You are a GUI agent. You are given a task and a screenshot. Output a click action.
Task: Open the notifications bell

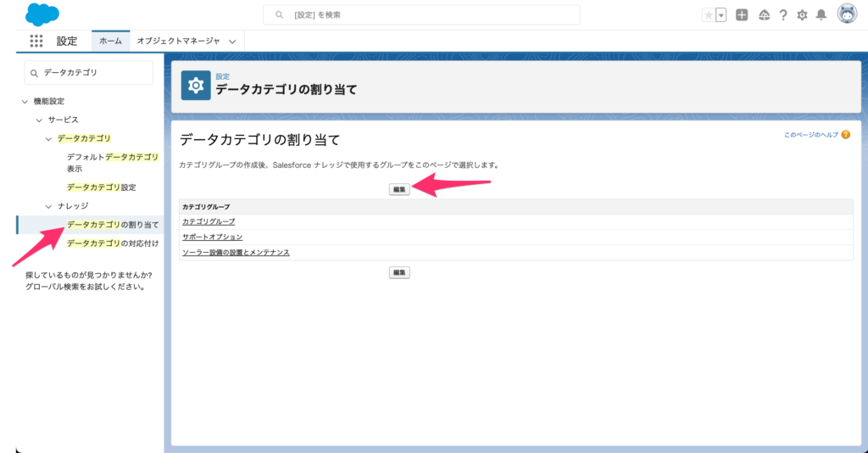click(x=821, y=15)
